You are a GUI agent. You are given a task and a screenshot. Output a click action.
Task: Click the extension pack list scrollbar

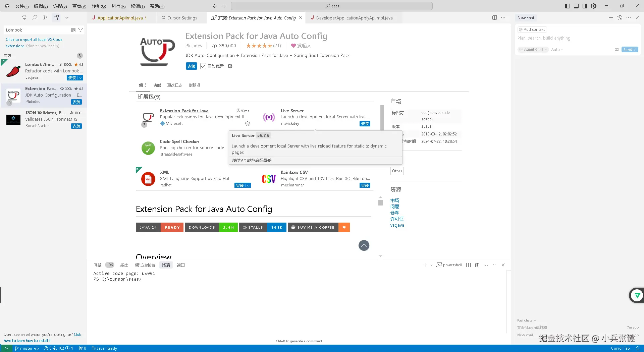point(382,118)
